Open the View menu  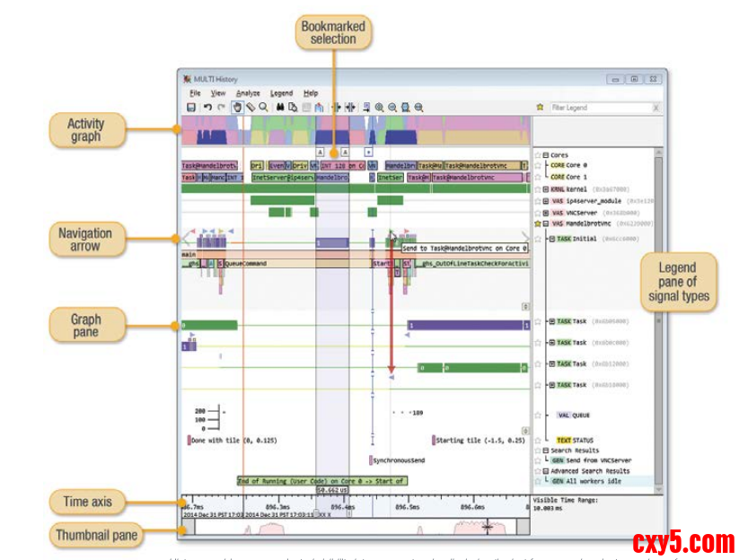218,93
